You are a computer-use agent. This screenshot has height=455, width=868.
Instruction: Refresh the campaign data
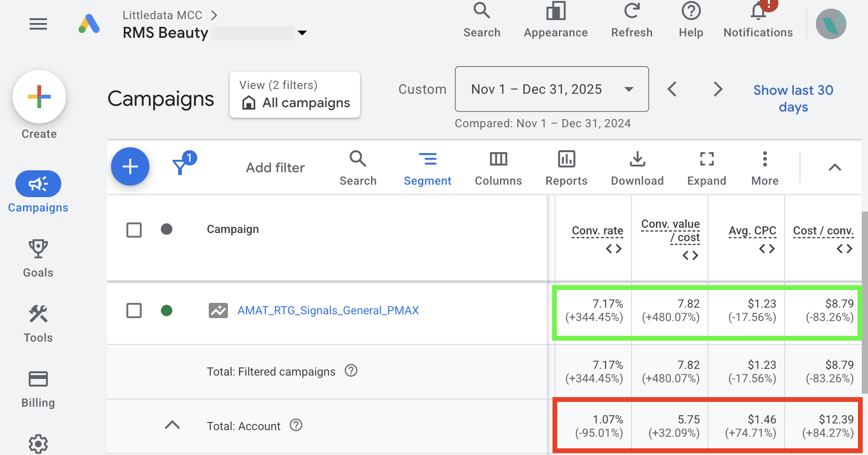pos(631,20)
